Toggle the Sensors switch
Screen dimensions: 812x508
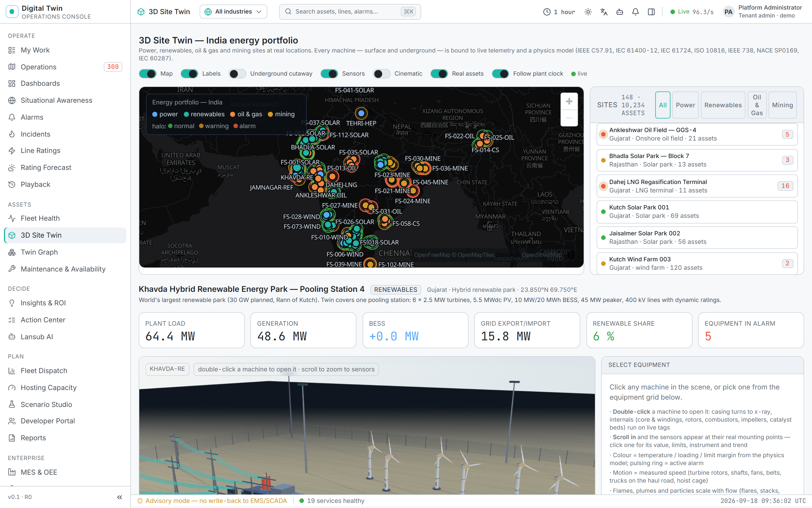click(329, 74)
